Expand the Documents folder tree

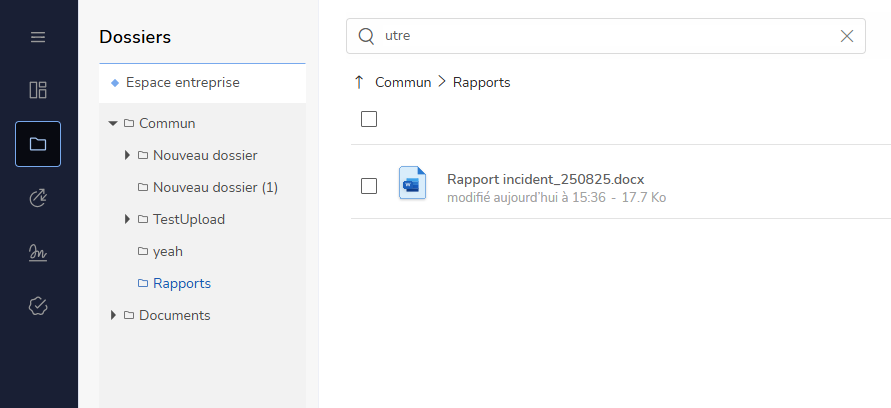[x=113, y=315]
